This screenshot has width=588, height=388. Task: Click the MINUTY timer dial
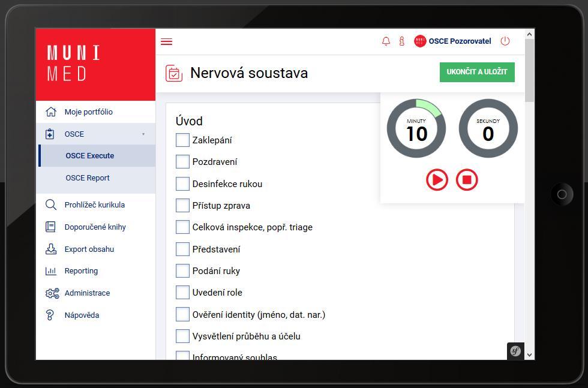click(416, 128)
